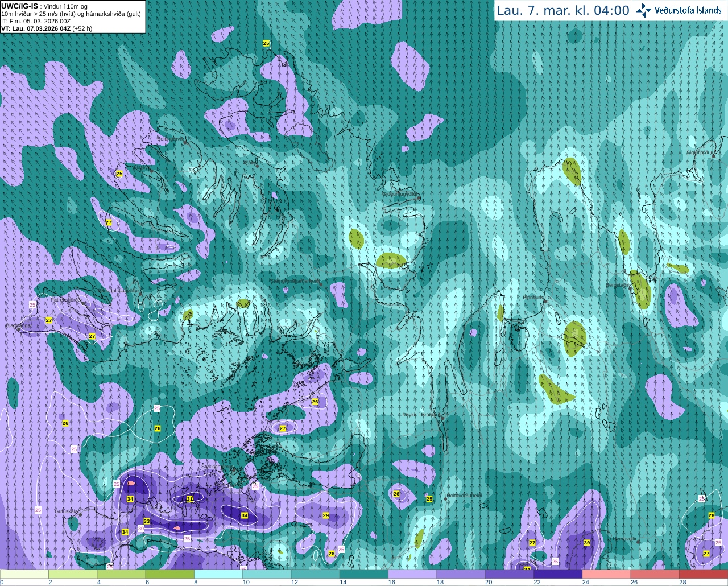Image resolution: width=728 pixels, height=586 pixels.
Task: Pick the 20–22 m/s legend swatch
Action: pos(510,574)
